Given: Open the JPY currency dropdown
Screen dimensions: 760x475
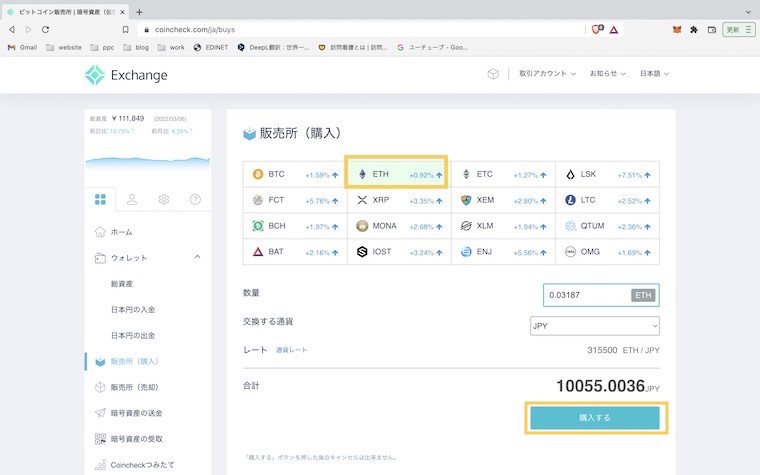Looking at the screenshot, I should 594,325.
